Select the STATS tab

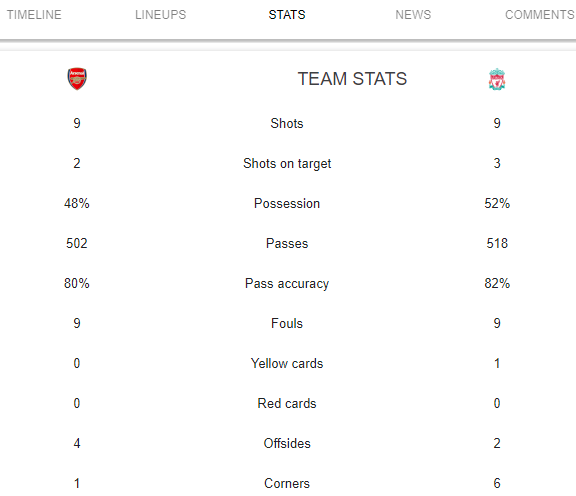click(x=287, y=15)
